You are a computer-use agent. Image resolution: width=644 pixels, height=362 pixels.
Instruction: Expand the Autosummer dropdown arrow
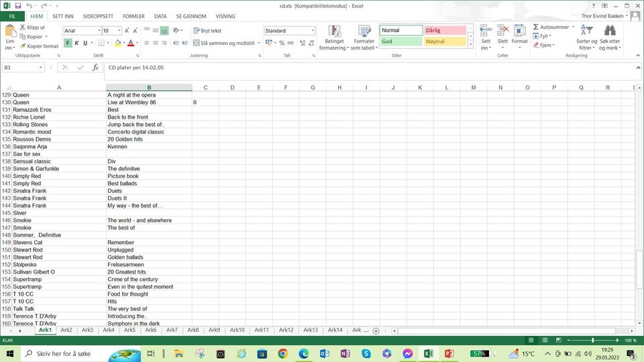click(x=573, y=27)
